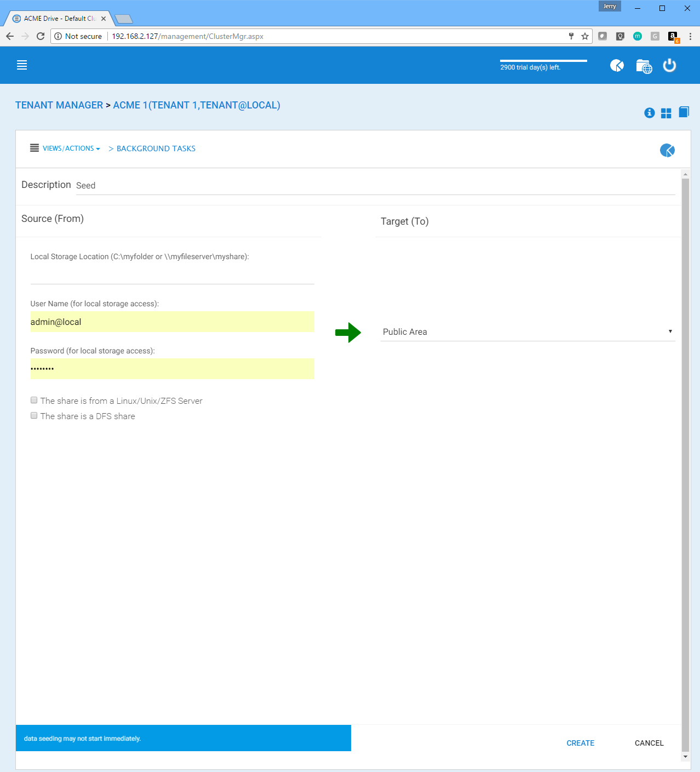Viewport: 700px width, 772px height.
Task: Click the pie chart icon beside Background Tasks bar
Action: pyautogui.click(x=667, y=150)
